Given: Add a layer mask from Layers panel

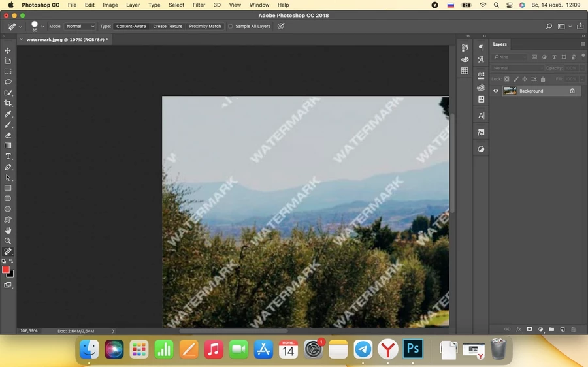Looking at the screenshot, I should point(529,329).
